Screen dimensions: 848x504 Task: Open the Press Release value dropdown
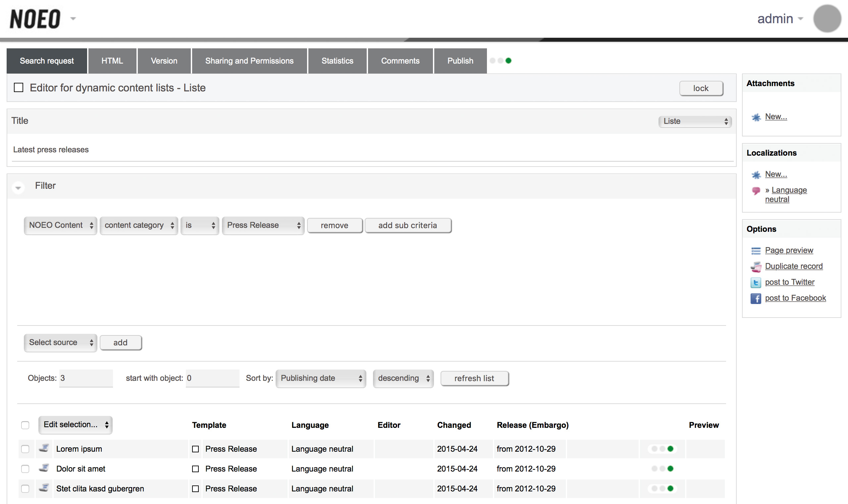263,225
